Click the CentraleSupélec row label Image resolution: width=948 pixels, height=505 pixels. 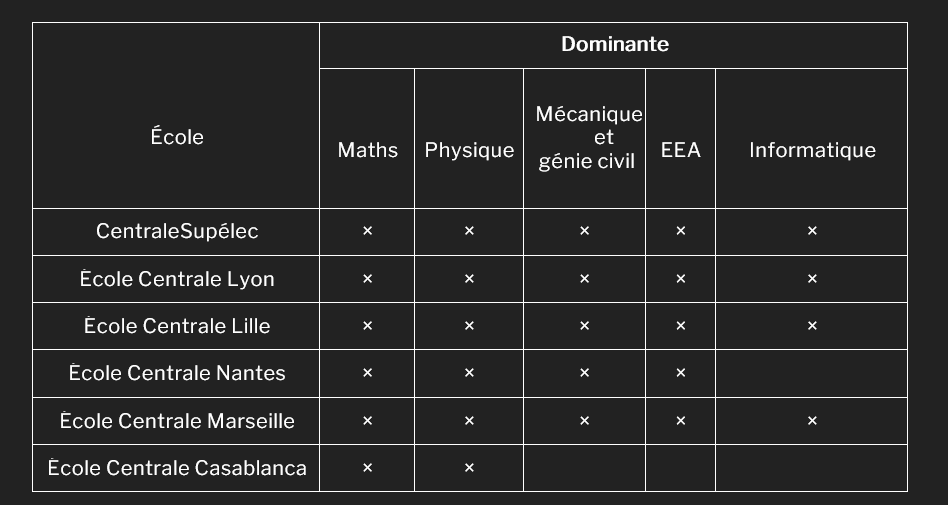(177, 231)
